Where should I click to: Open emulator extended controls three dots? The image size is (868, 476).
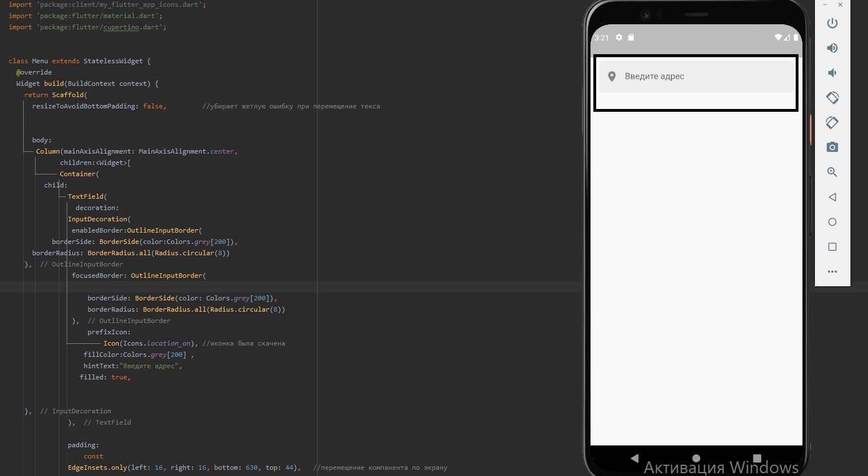tap(832, 272)
